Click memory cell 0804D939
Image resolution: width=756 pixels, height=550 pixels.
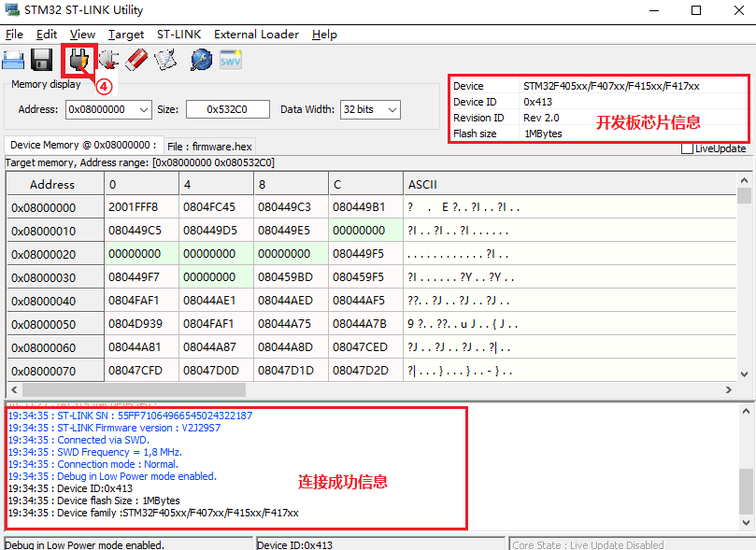(142, 324)
